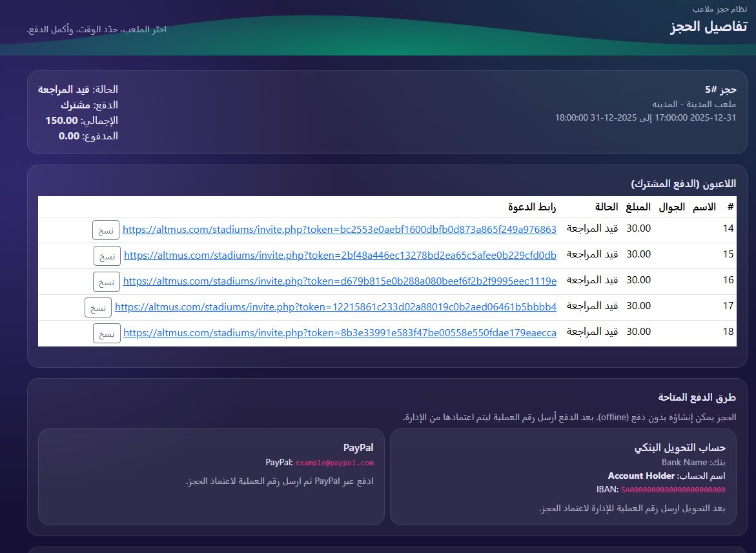Click the نسخ copy button for row 14
756x553 pixels.
105,230
